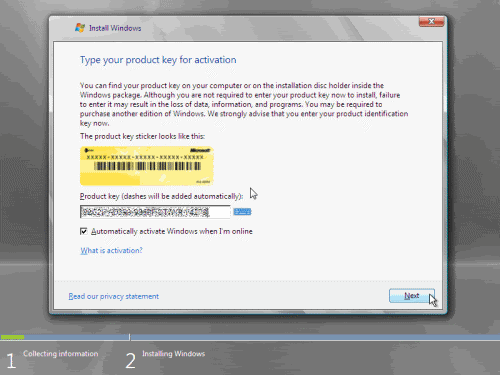This screenshot has width=500, height=375.
Task: Click the large step number 1 icon
Action: click(11, 361)
